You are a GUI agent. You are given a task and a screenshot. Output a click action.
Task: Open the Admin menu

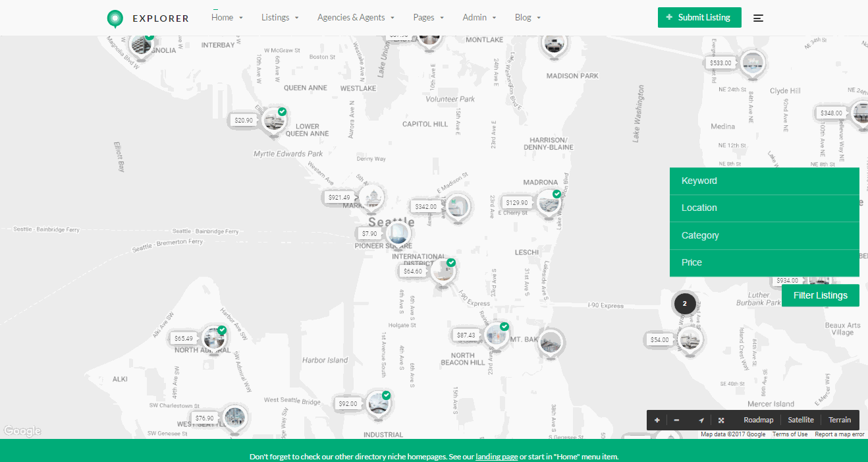(x=475, y=17)
